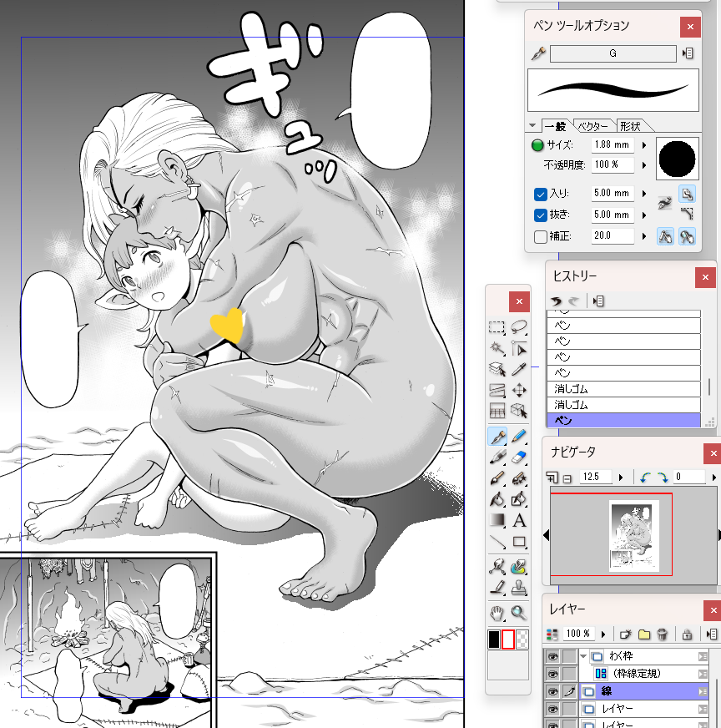Select the move layer tool
Screen dimensions: 721x728
tap(519, 390)
